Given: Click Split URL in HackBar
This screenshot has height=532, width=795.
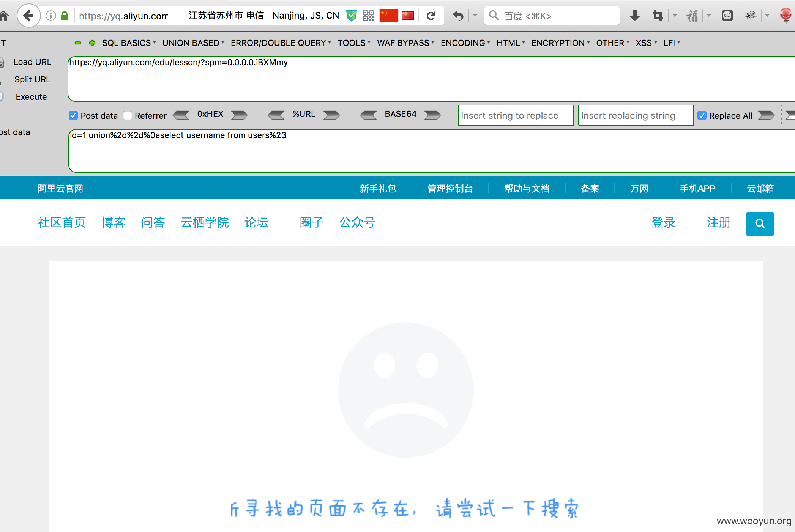Looking at the screenshot, I should point(32,79).
